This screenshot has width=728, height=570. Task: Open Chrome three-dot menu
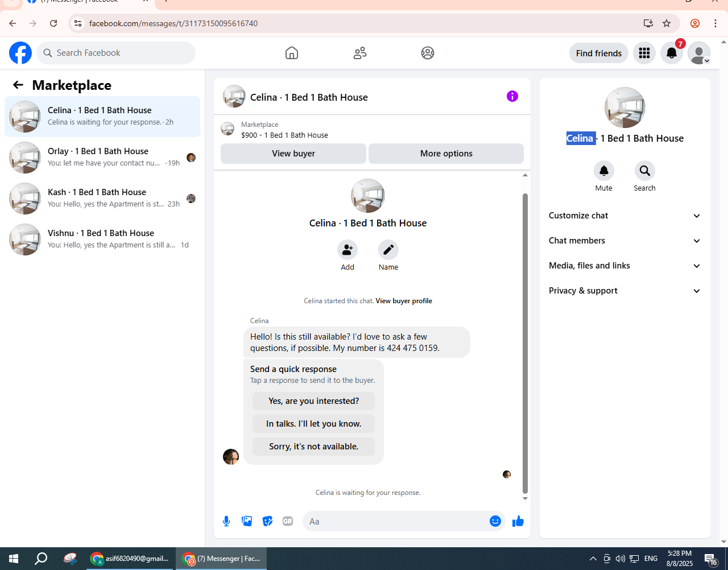[x=715, y=23]
